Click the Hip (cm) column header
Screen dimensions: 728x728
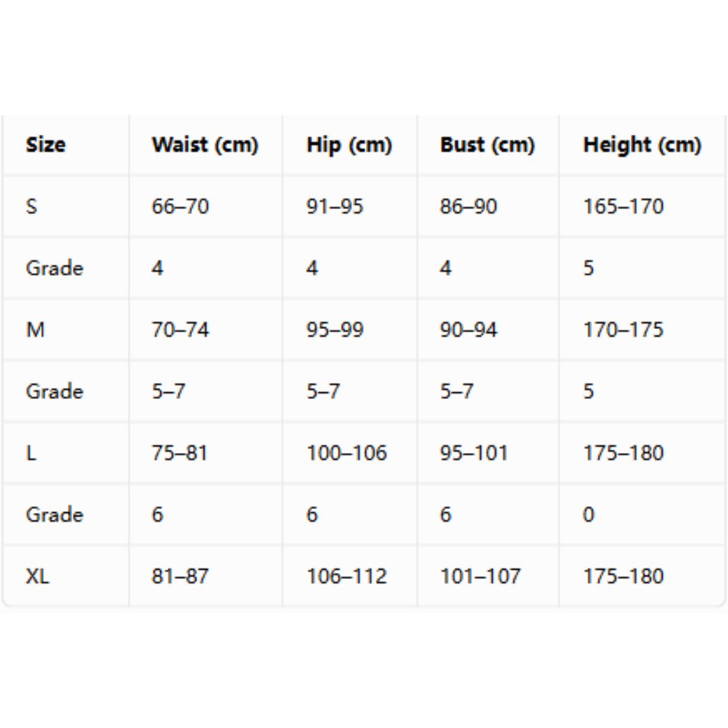point(349,145)
